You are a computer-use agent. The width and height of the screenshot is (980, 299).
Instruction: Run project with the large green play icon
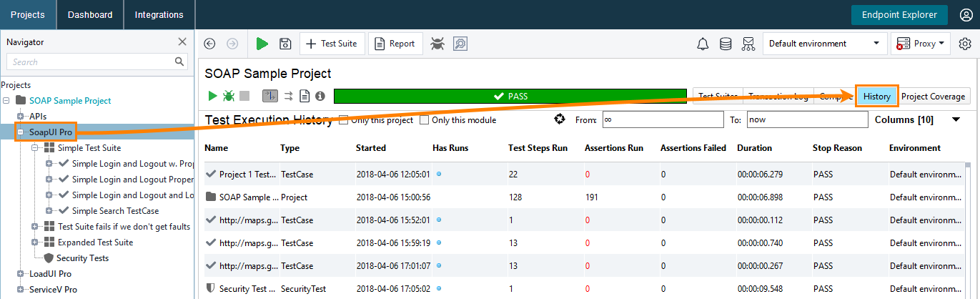262,44
